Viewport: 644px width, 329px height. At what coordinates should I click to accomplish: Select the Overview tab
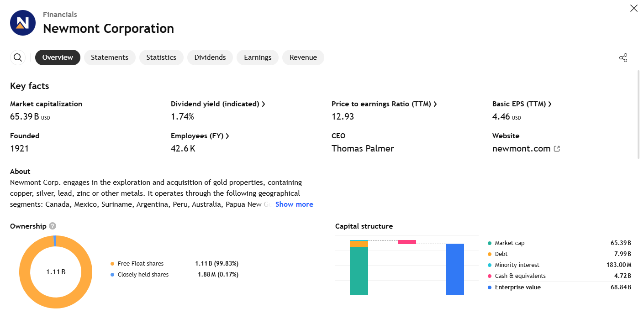[58, 57]
